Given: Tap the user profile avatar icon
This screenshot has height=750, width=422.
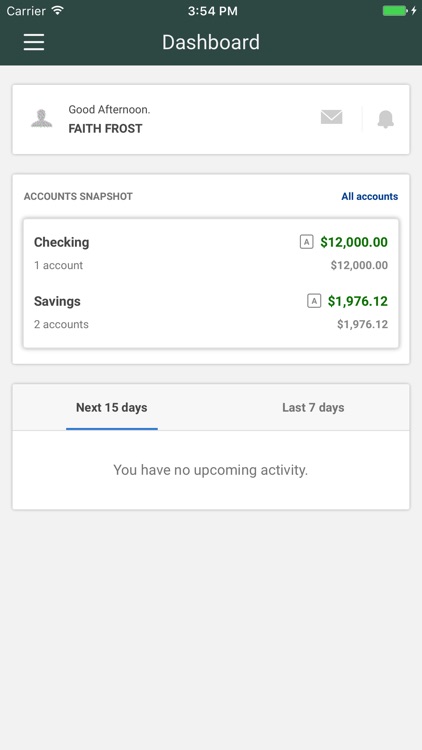Looking at the screenshot, I should (x=42, y=119).
